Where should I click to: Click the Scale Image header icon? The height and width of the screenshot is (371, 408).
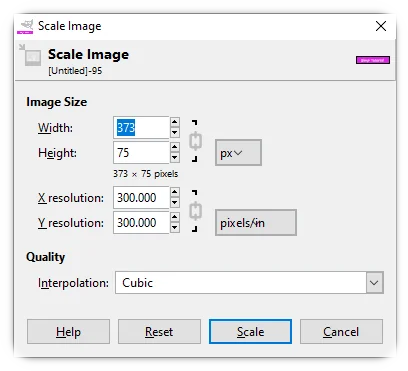30,55
